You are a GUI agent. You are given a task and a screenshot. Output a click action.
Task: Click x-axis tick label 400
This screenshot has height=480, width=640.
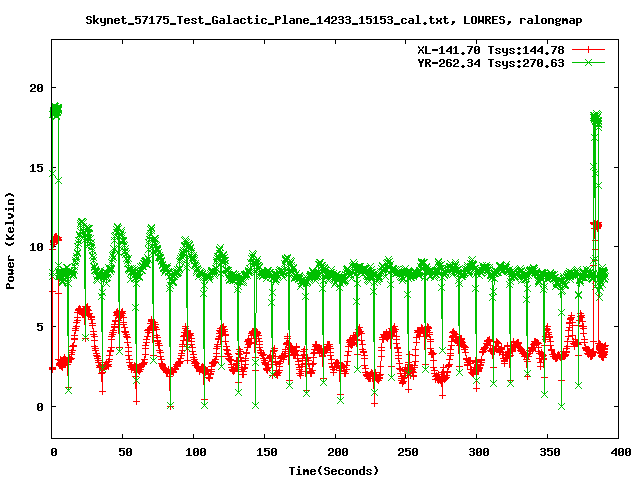tap(621, 452)
